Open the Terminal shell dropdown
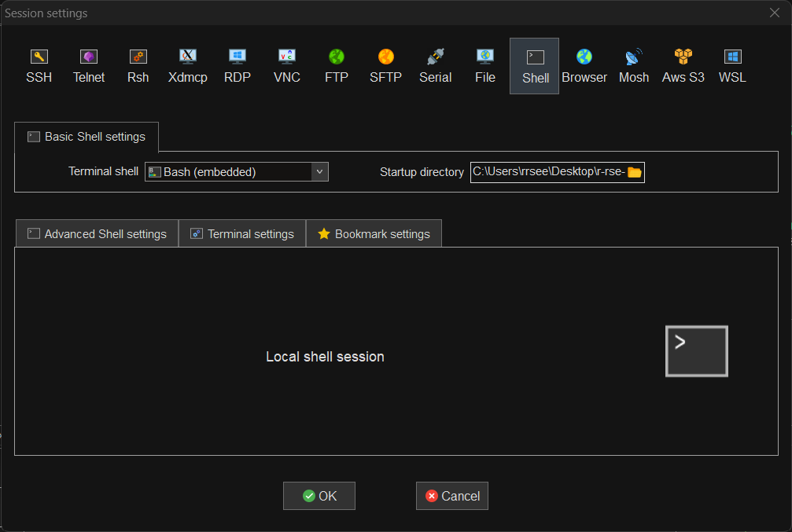Screen dimensions: 792x532 (319, 171)
